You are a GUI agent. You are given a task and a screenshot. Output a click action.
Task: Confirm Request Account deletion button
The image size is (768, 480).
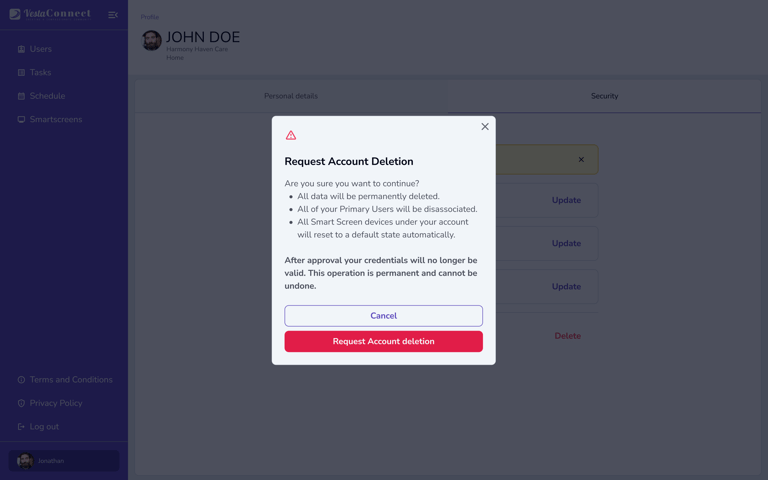tap(384, 341)
